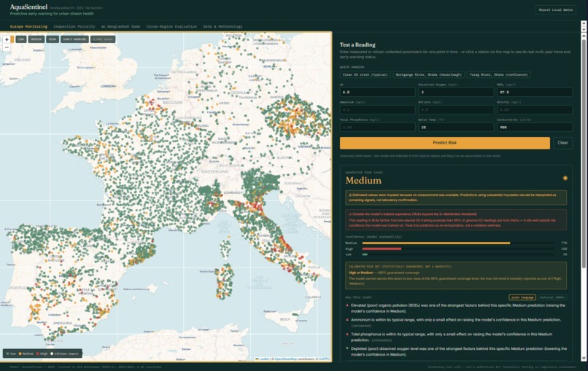Open the CARTO attribution link

(x=325, y=359)
